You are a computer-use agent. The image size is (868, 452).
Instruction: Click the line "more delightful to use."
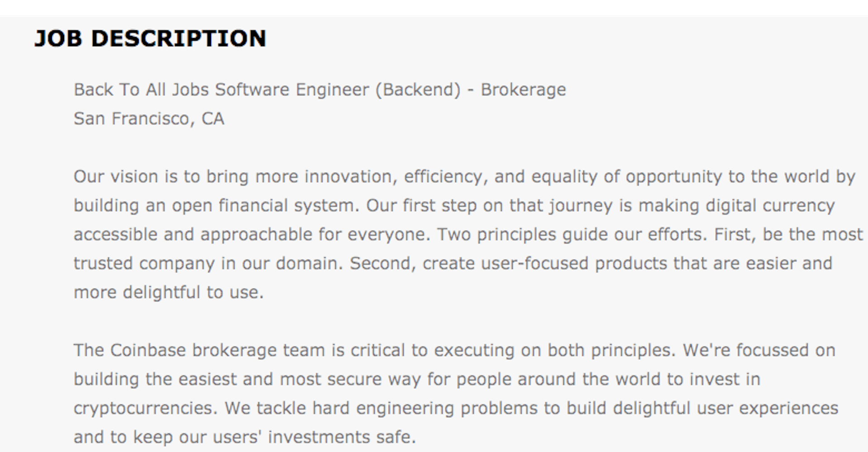click(x=169, y=292)
